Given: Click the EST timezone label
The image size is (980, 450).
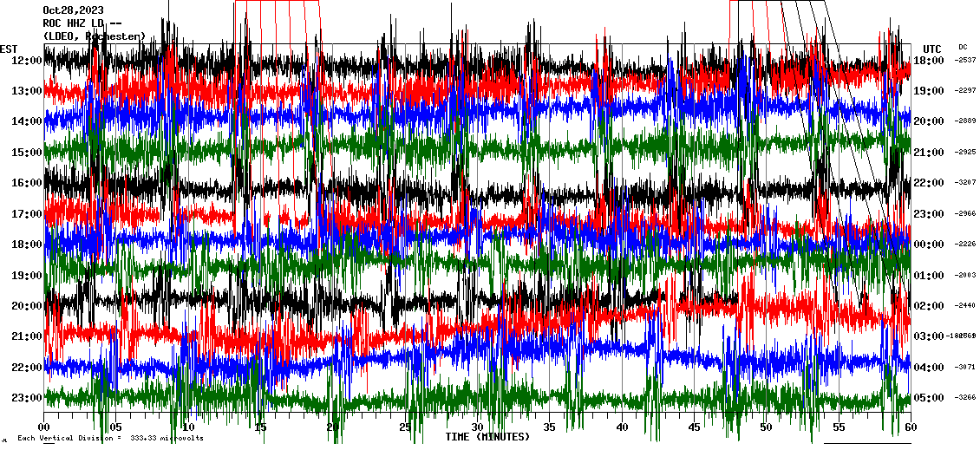Looking at the screenshot, I should point(10,49).
